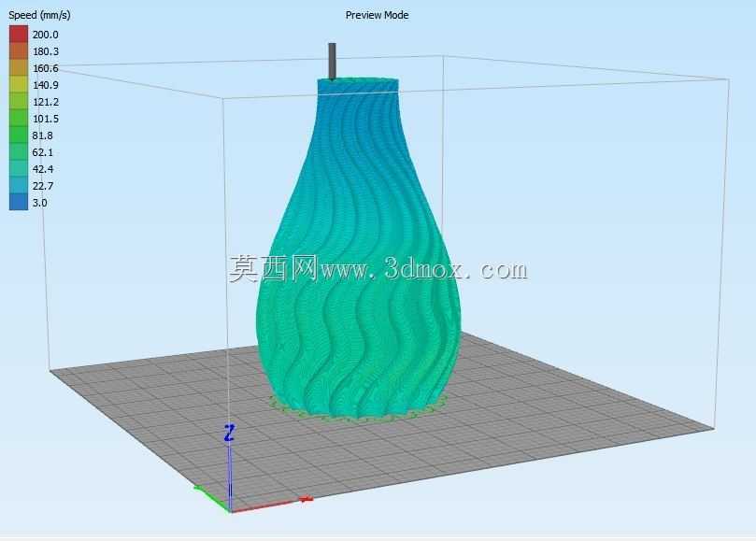Viewport: 756px width, 541px height.
Task: Click the '101.5' speed value
Action: pos(45,119)
